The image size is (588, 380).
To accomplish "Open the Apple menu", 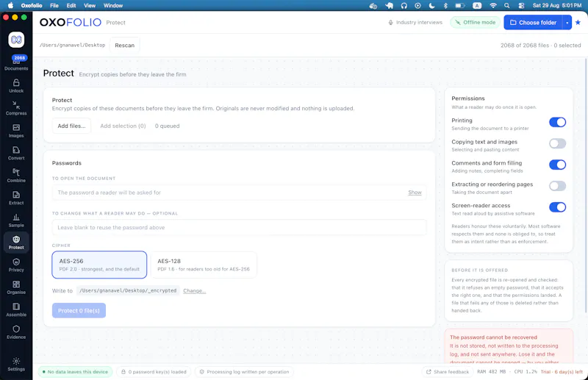I will click(x=10, y=6).
